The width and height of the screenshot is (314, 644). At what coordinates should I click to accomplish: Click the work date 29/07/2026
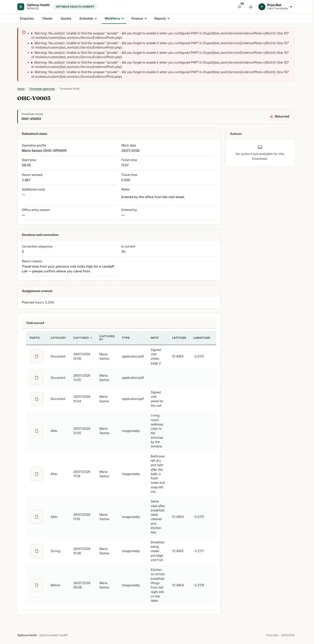coord(130,151)
